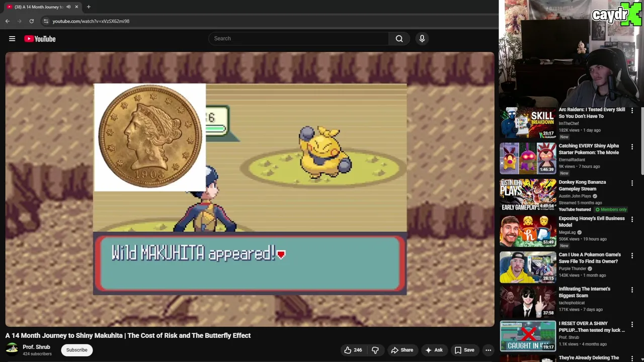Open options menu for 'They're Already Deleting' video
Image resolution: width=644 pixels, height=362 pixels.
tap(632, 358)
